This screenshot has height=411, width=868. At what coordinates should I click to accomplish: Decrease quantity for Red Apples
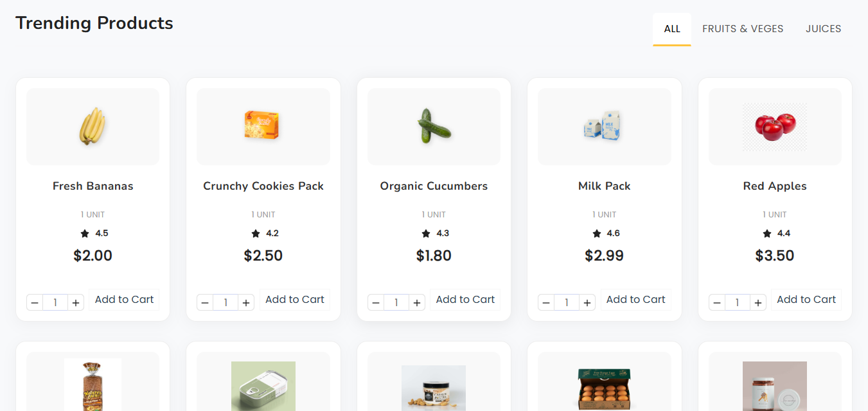pyautogui.click(x=717, y=302)
